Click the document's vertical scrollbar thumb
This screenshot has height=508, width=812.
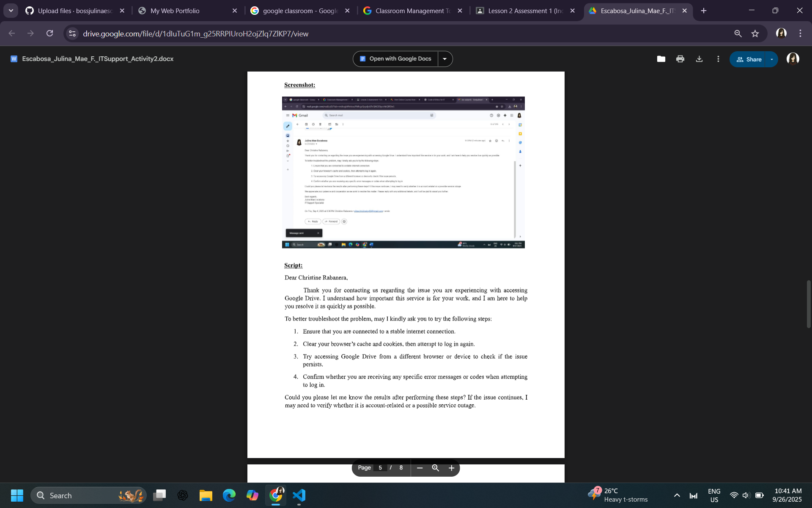click(x=809, y=304)
